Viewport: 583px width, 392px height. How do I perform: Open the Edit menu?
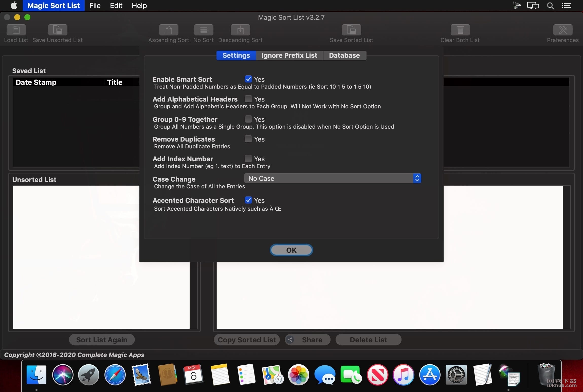click(116, 6)
